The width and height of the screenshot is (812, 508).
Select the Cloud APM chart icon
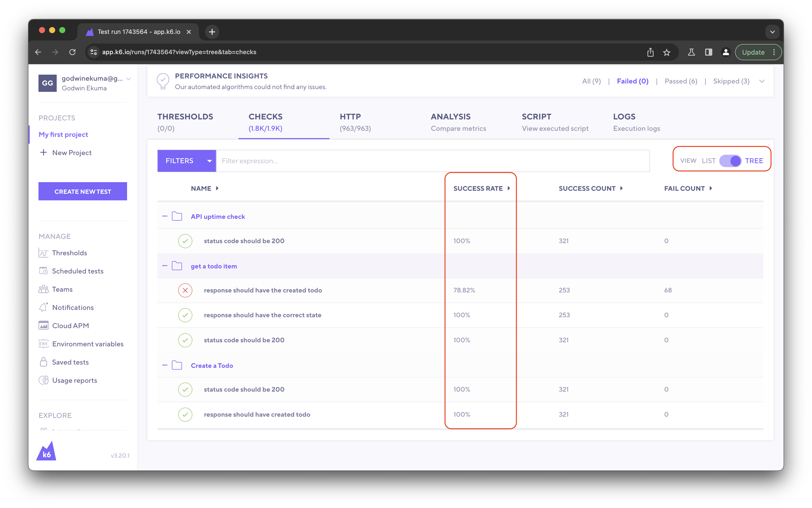click(x=44, y=325)
